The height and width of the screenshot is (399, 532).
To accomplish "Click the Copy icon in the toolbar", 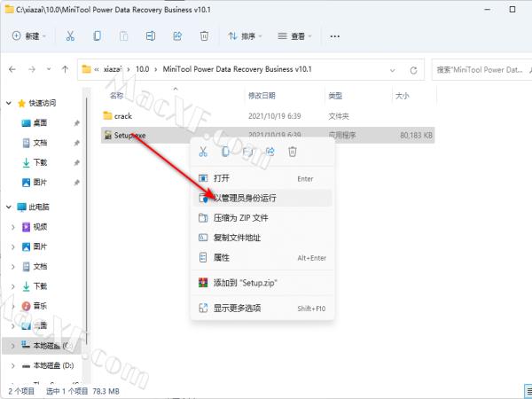I will 97,36.
